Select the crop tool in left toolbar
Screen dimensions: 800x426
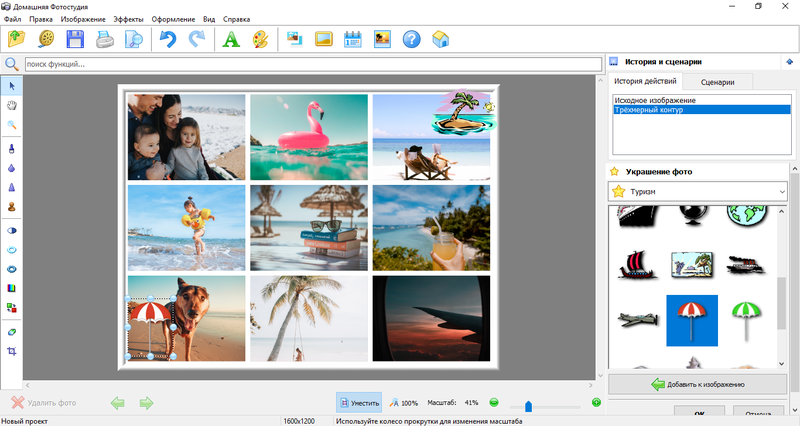[x=12, y=351]
